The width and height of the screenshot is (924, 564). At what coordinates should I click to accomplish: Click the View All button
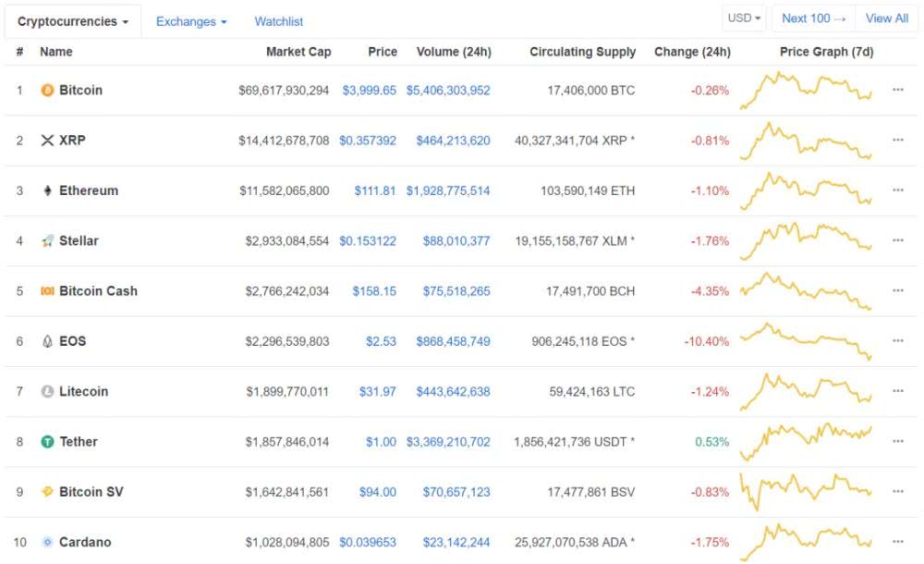click(x=886, y=18)
